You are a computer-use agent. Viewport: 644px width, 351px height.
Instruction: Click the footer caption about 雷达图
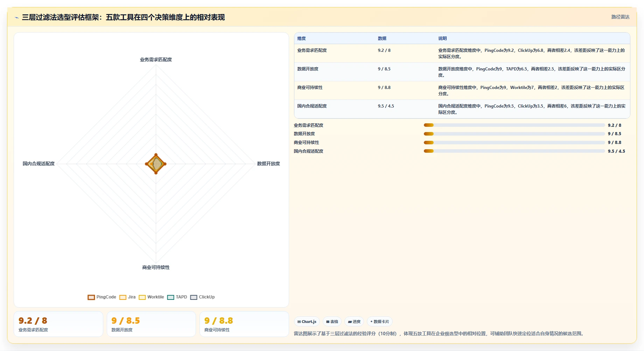click(439, 333)
